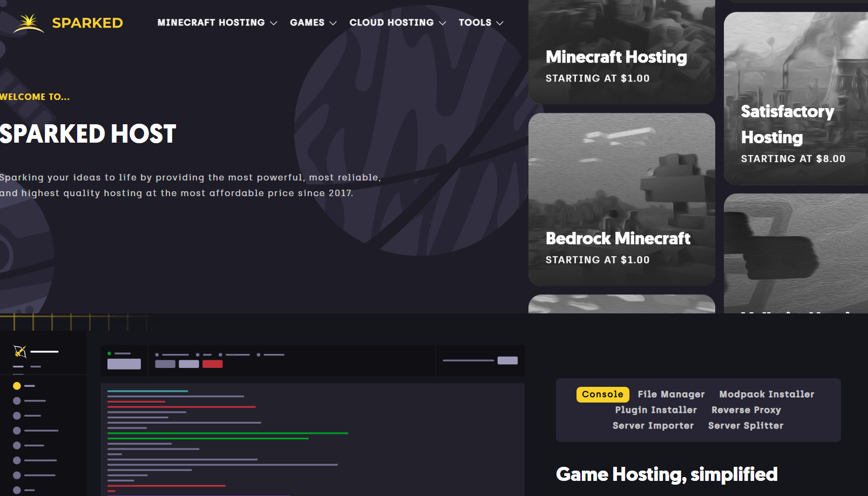Expand the Minecraft Hosting menu
This screenshot has height=496, width=868.
(x=217, y=23)
